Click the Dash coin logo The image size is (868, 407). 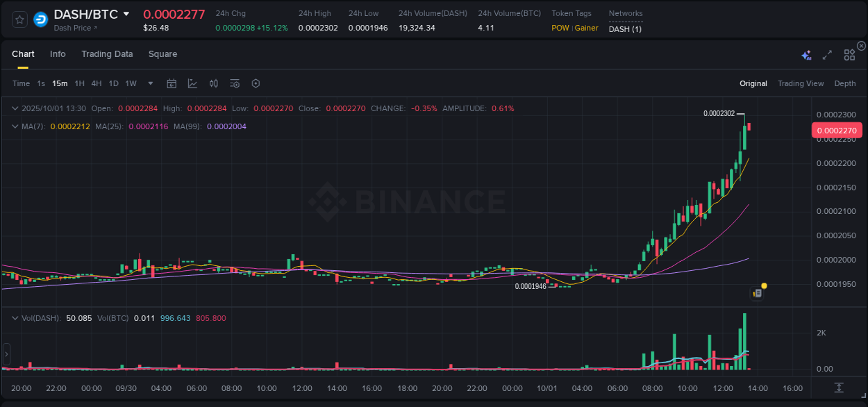(x=40, y=19)
